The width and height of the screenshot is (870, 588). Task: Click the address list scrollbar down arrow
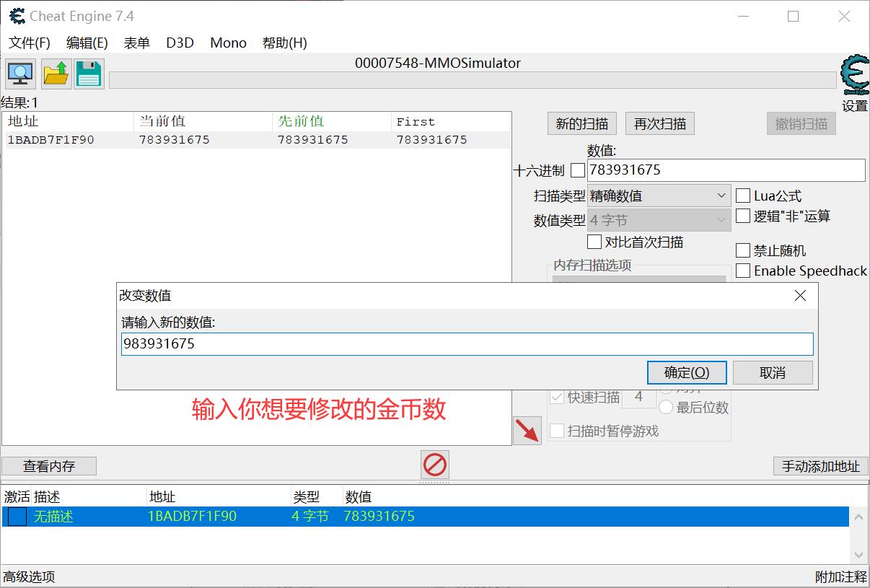pyautogui.click(x=858, y=555)
